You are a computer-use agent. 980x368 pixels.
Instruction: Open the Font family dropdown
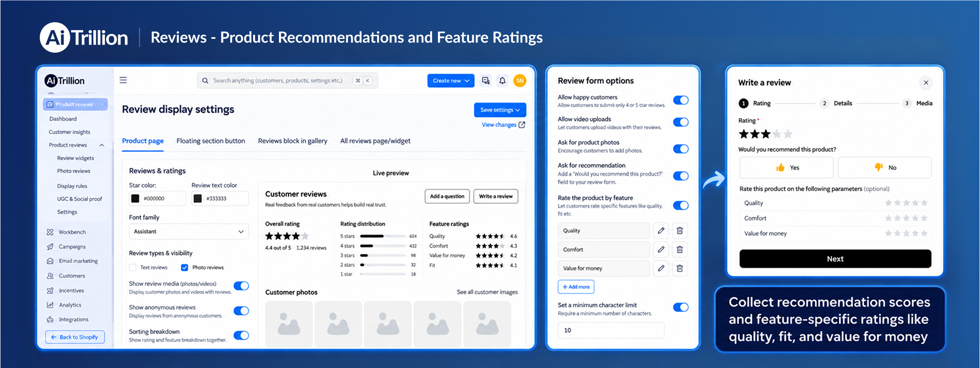tap(189, 231)
